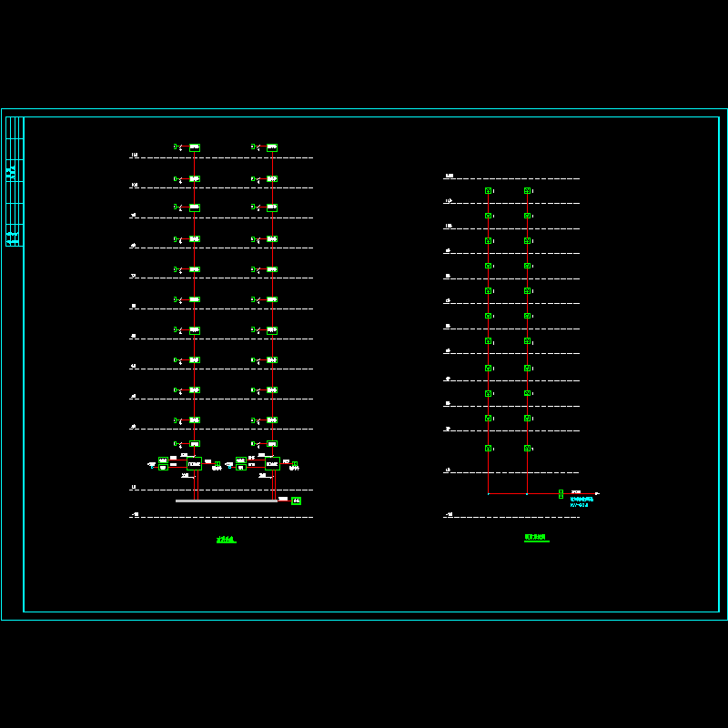Click topmost green box on left diagram's right riser
This screenshot has height=728, width=728.
pos(272,147)
